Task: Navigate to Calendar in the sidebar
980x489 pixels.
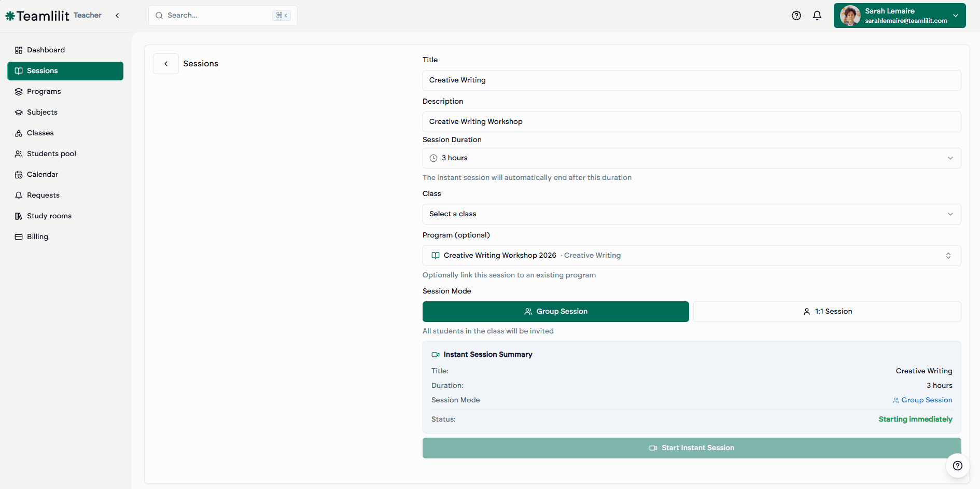Action: coord(43,174)
